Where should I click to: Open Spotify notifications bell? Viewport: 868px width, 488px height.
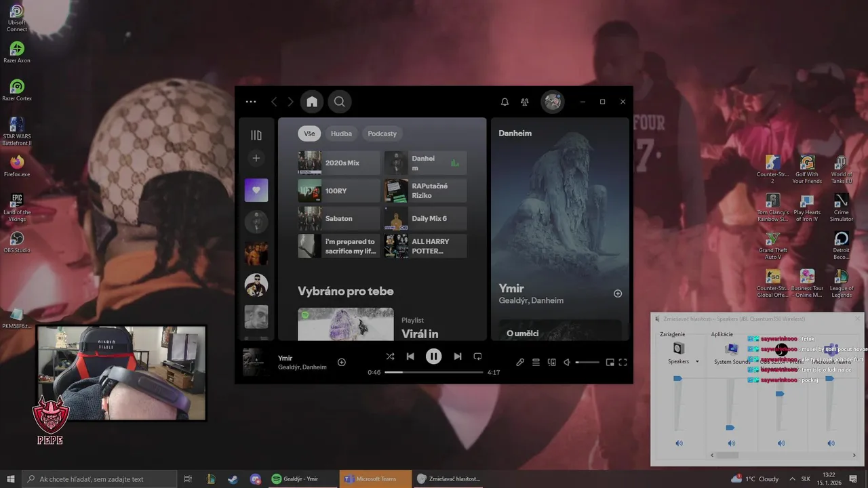pos(505,102)
